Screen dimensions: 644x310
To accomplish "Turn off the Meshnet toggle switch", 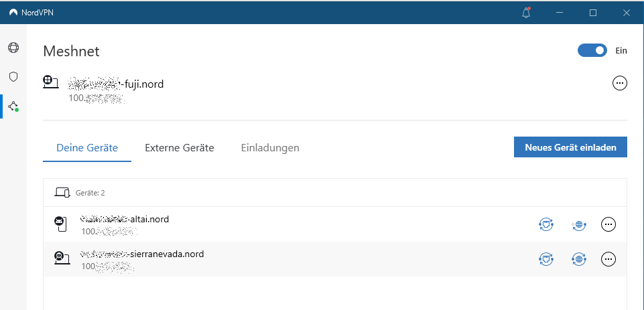I will [x=592, y=50].
